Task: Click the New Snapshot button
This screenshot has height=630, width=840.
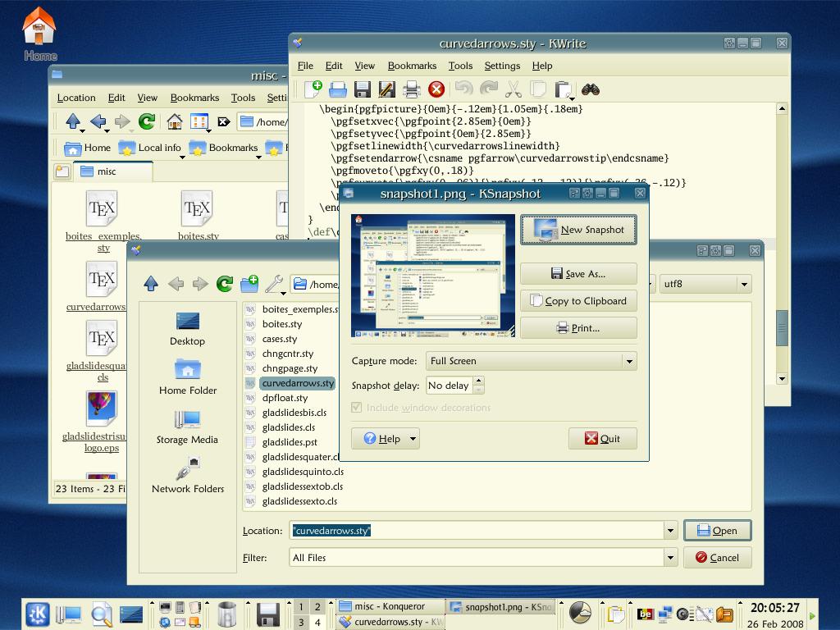Action: click(x=578, y=230)
